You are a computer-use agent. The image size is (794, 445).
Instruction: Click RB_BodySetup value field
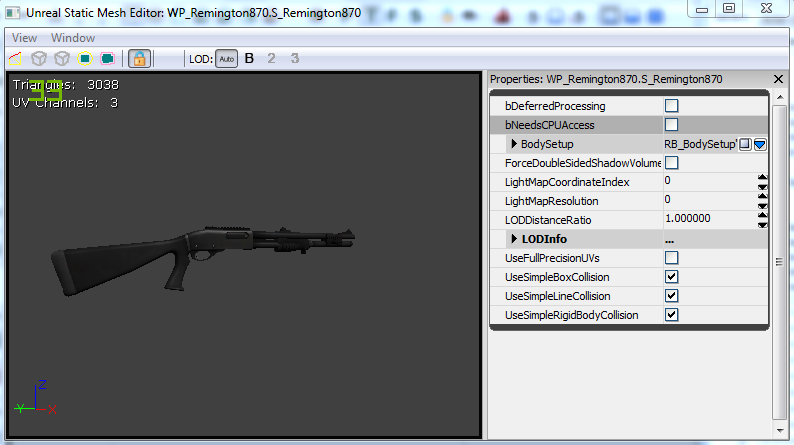700,144
